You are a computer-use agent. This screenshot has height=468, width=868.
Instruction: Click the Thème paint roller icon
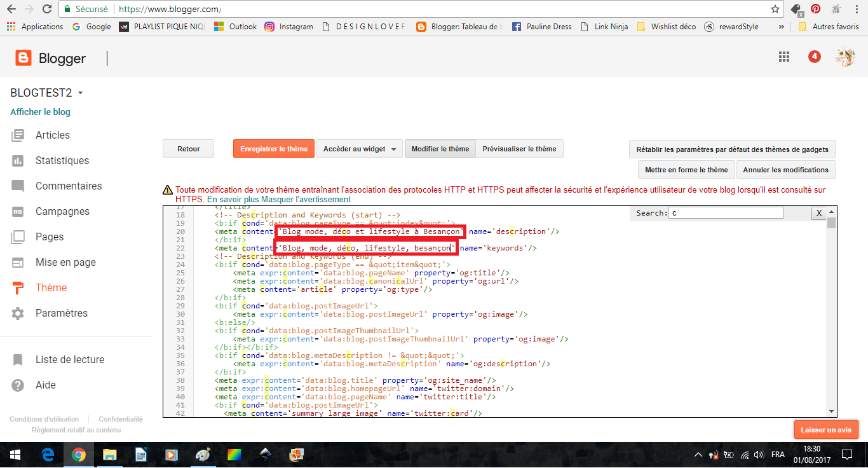18,287
